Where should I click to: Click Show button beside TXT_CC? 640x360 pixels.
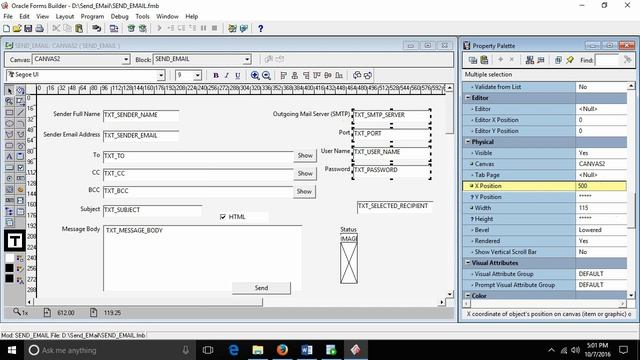click(x=305, y=173)
